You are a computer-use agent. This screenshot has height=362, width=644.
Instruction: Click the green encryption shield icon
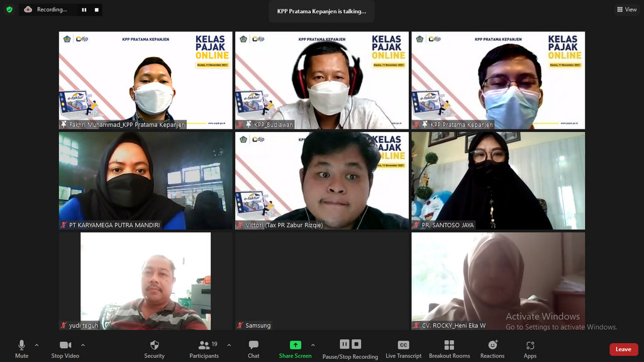pos(9,9)
